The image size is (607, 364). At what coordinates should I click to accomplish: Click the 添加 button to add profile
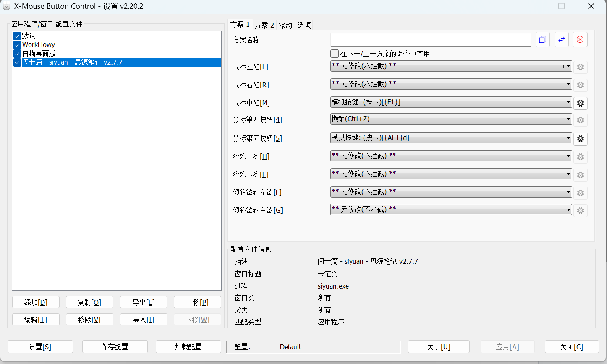coord(36,302)
